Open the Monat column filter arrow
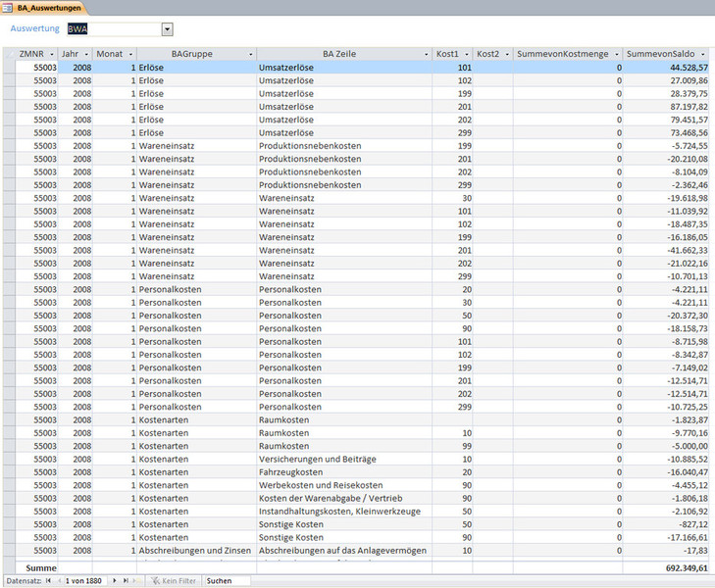 [130, 54]
